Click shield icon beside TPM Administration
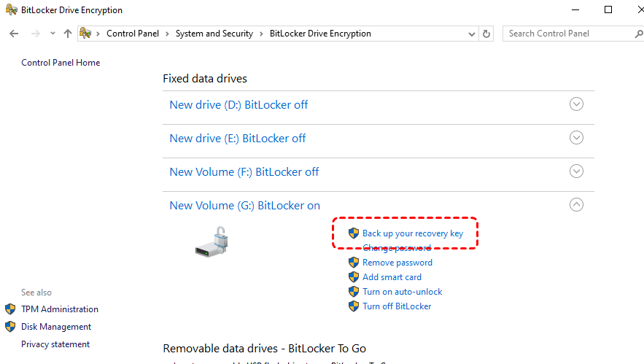Viewport: 644px width, 364px height. click(x=10, y=309)
